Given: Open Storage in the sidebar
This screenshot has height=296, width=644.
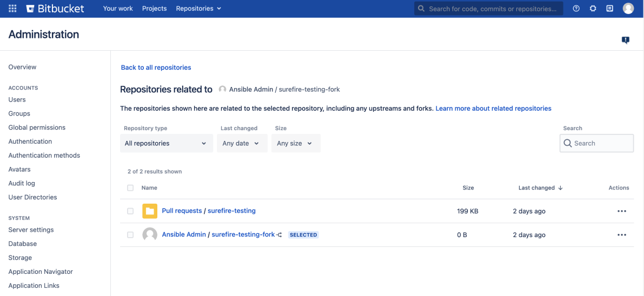Looking at the screenshot, I should 20,258.
